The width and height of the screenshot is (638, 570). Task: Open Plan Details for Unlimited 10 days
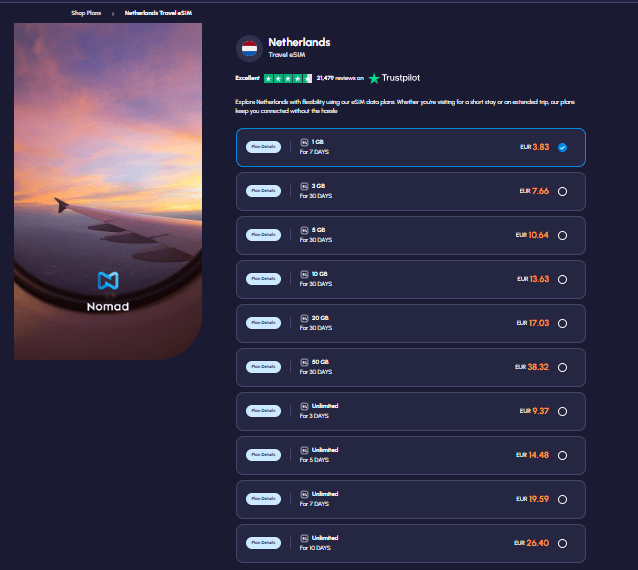[263, 542]
